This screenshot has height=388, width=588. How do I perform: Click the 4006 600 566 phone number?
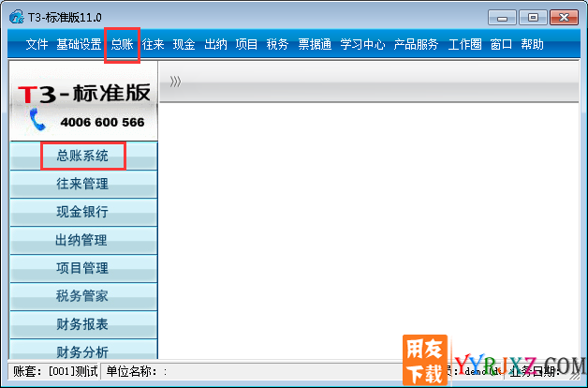[102, 123]
